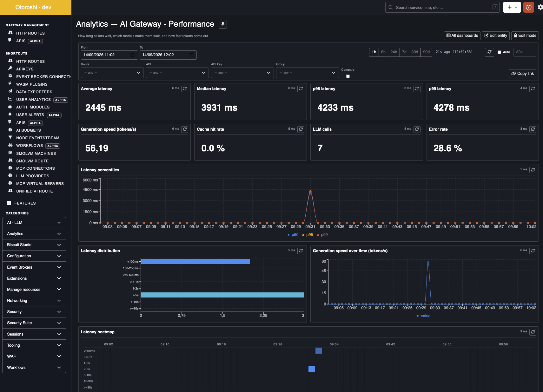Select the 90d time range
The height and width of the screenshot is (392, 543).
(x=426, y=52)
